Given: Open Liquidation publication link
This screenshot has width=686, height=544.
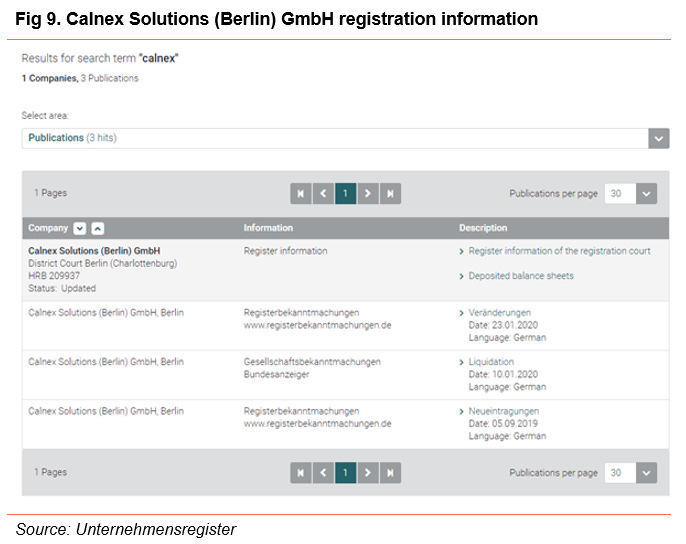Looking at the screenshot, I should pos(491,362).
